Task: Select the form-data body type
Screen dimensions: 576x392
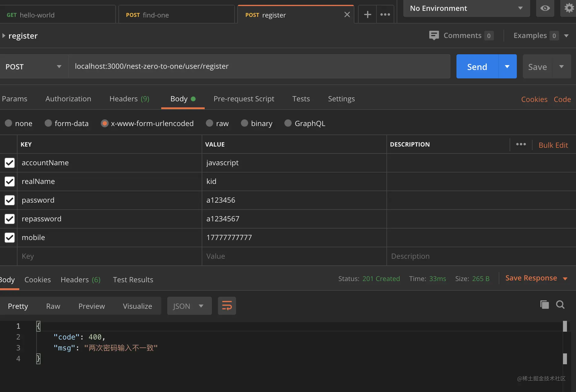Action: point(48,123)
